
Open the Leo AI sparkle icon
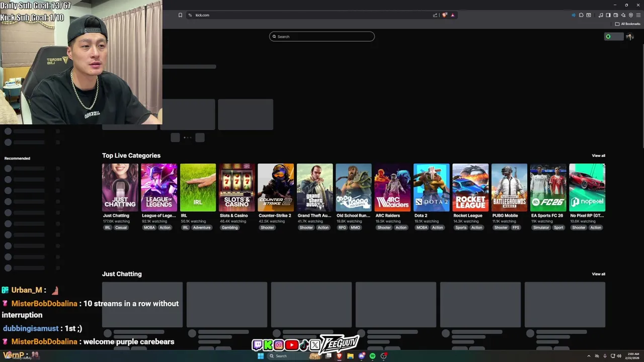pos(623,15)
